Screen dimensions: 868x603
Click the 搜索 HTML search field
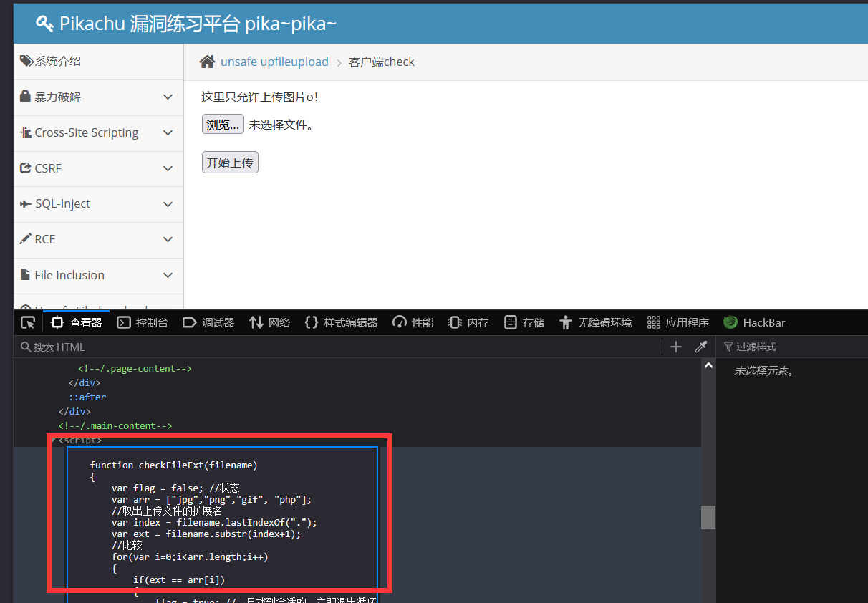click(x=339, y=347)
